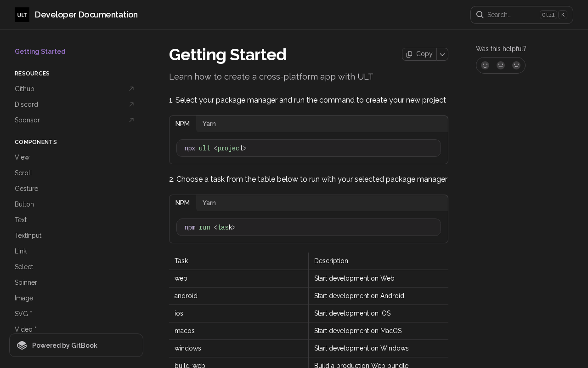Open the Getting Started sidebar link

click(40, 52)
